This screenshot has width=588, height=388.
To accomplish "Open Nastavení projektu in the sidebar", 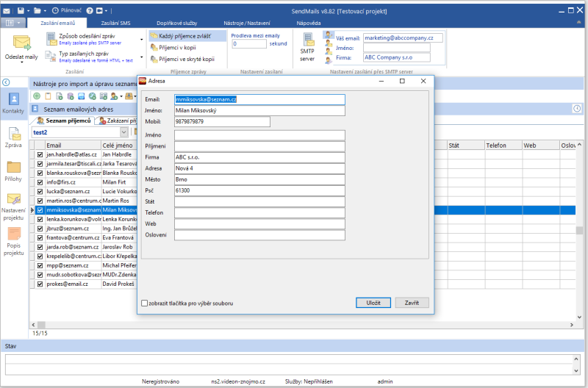I will 13,200.
